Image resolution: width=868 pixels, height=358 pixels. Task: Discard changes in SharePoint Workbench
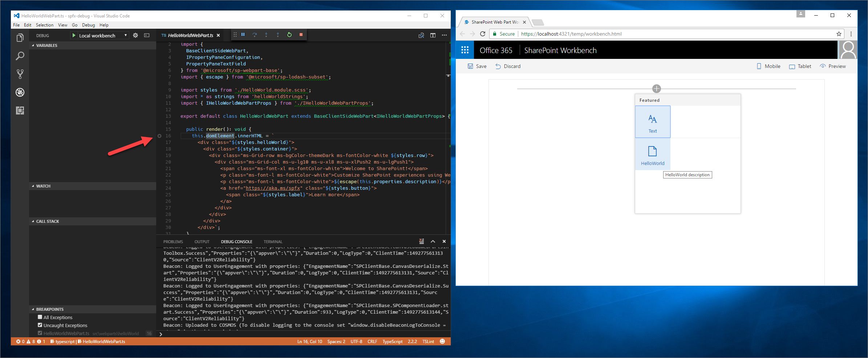tap(508, 66)
